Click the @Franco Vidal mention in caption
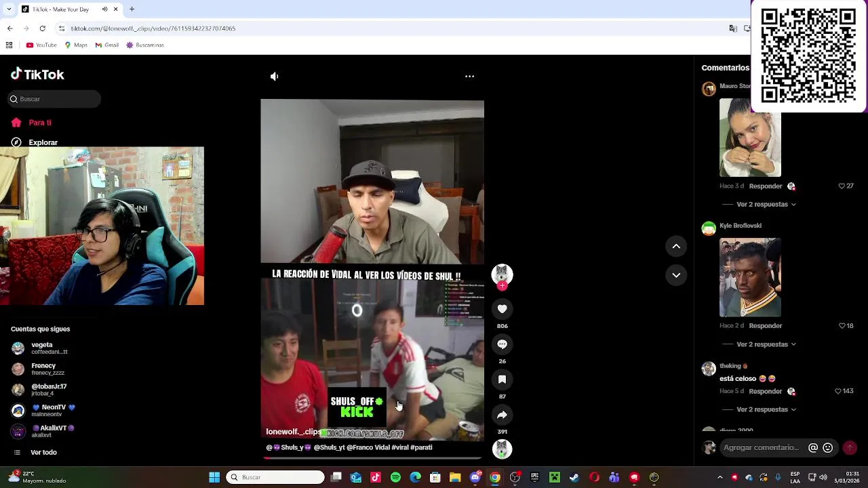This screenshot has width=868, height=488. pos(368,447)
